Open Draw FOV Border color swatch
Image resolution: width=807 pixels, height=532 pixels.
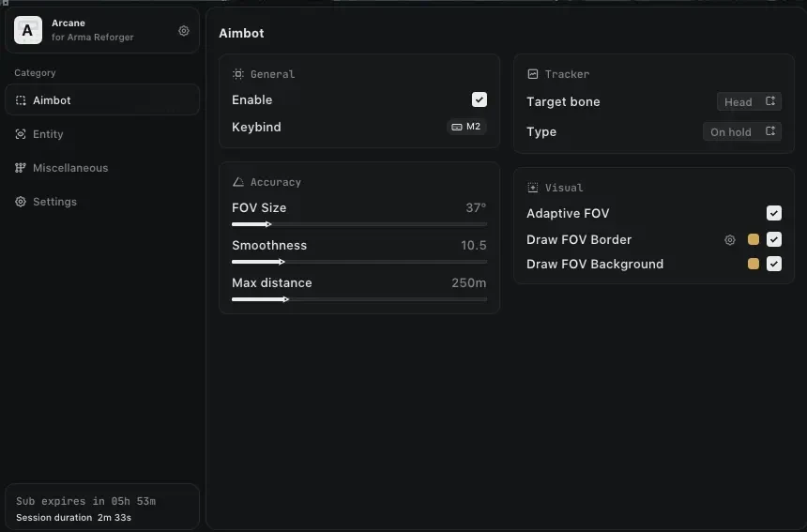tap(753, 239)
